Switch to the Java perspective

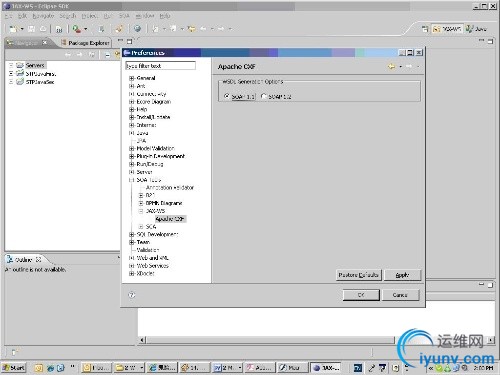(477, 29)
